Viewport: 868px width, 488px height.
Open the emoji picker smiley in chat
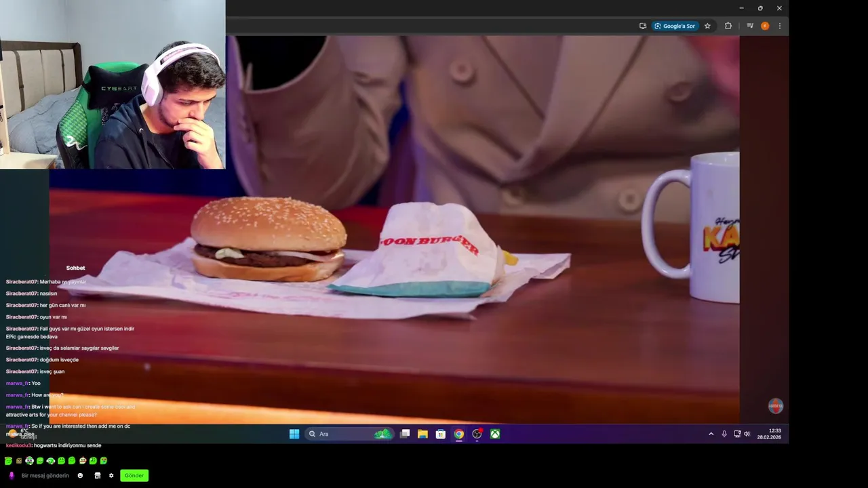coord(80,476)
